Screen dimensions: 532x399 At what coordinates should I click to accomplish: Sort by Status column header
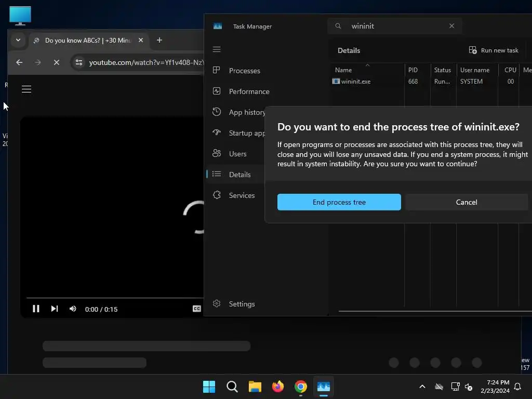[x=443, y=70]
